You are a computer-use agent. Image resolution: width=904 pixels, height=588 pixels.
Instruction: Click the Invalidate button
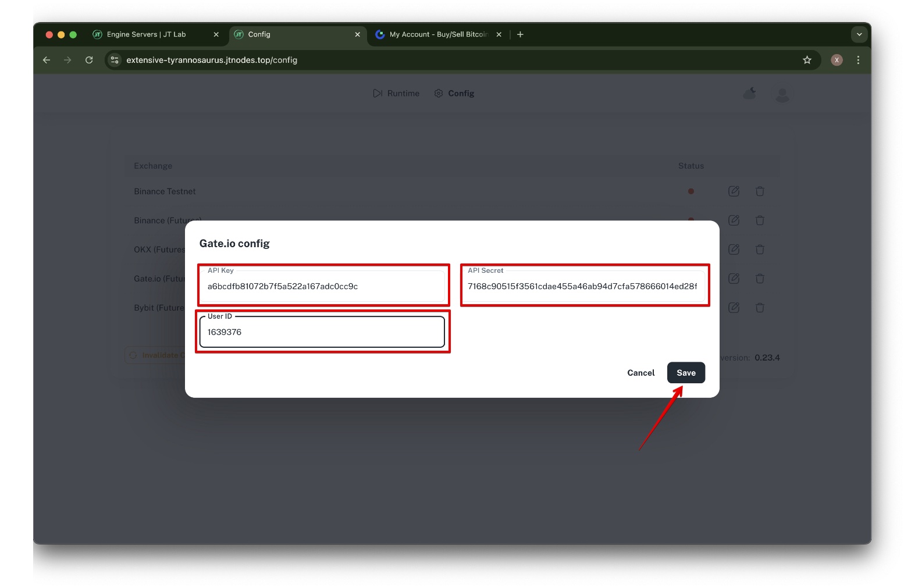(x=155, y=355)
